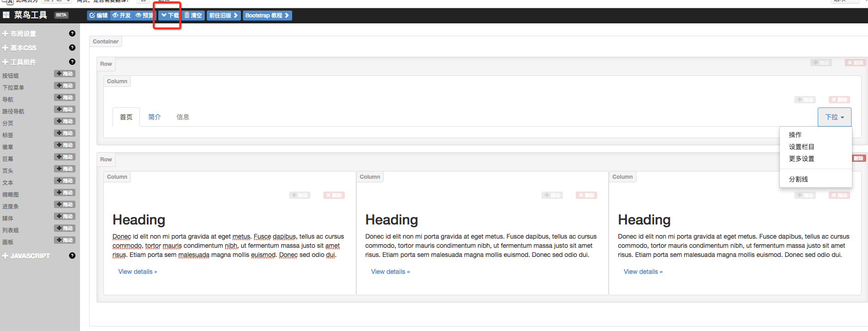Click the Bootstrap 教程 button

[x=267, y=16]
